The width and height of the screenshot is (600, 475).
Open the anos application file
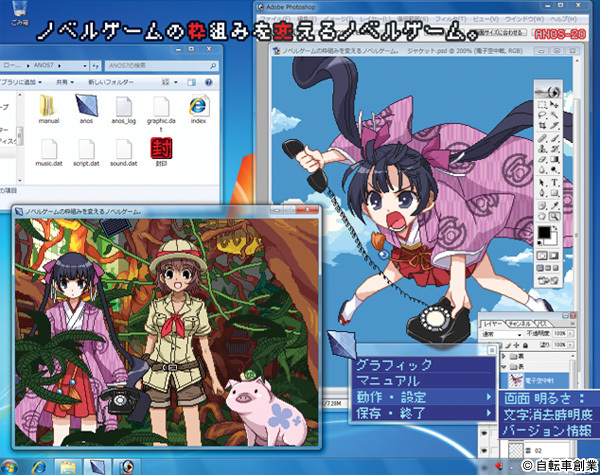(85, 105)
